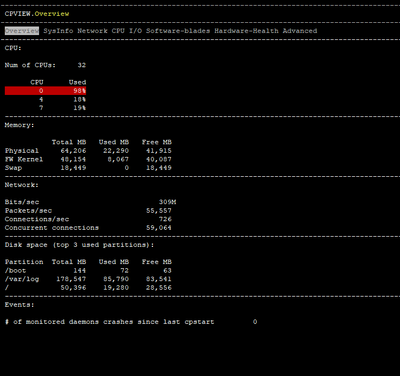Click root partition free value 28,556
400x376 pixels.
[159, 287]
